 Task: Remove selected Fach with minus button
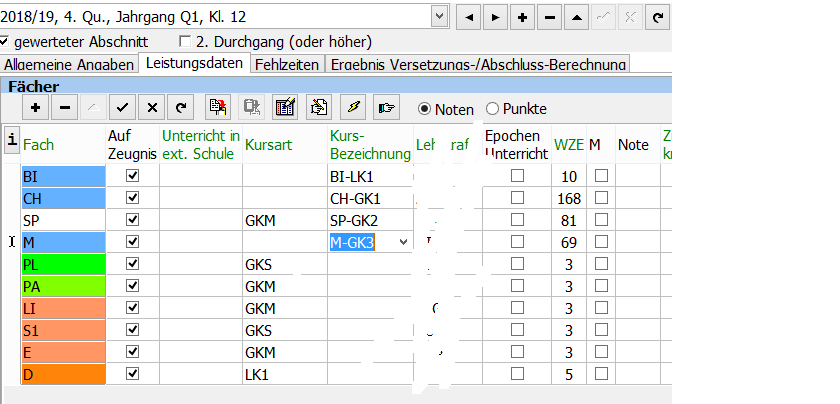pyautogui.click(x=64, y=108)
